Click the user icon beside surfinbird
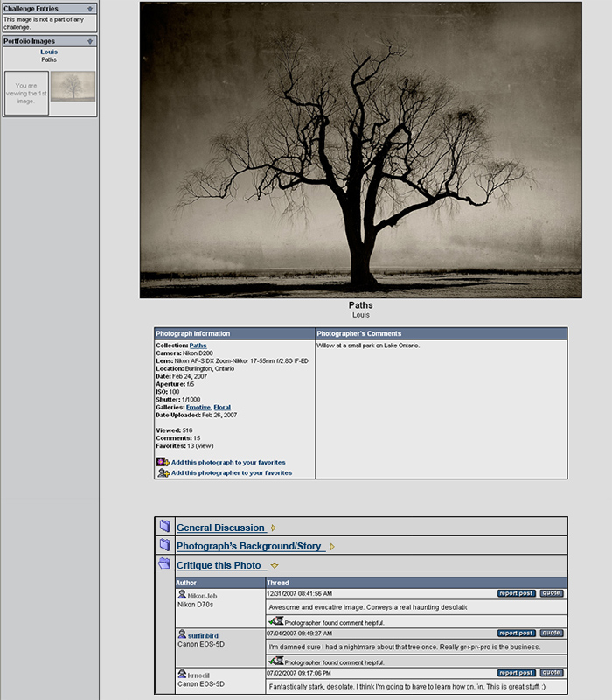Screen dimensions: 612x700 point(182,634)
